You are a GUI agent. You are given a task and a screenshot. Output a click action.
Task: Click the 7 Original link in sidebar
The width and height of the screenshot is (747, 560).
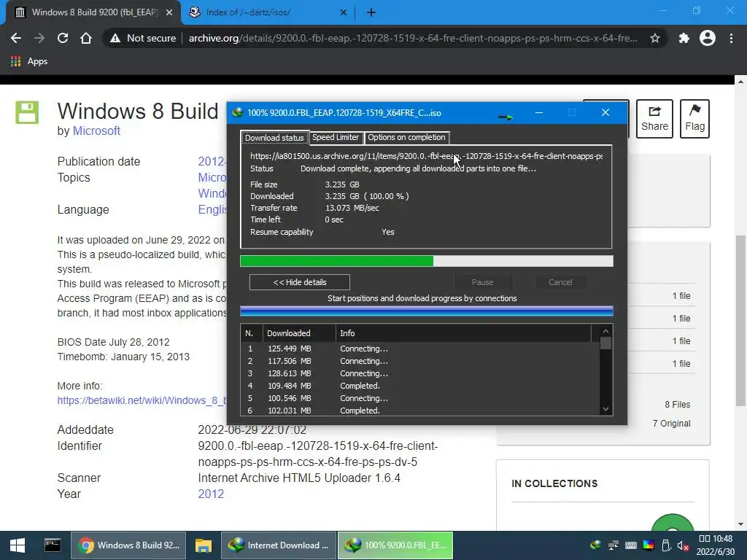671,424
